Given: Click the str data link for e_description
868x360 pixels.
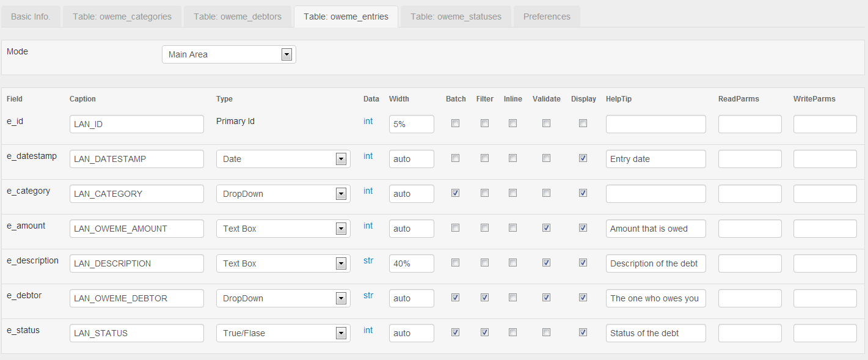Looking at the screenshot, I should tap(368, 260).
